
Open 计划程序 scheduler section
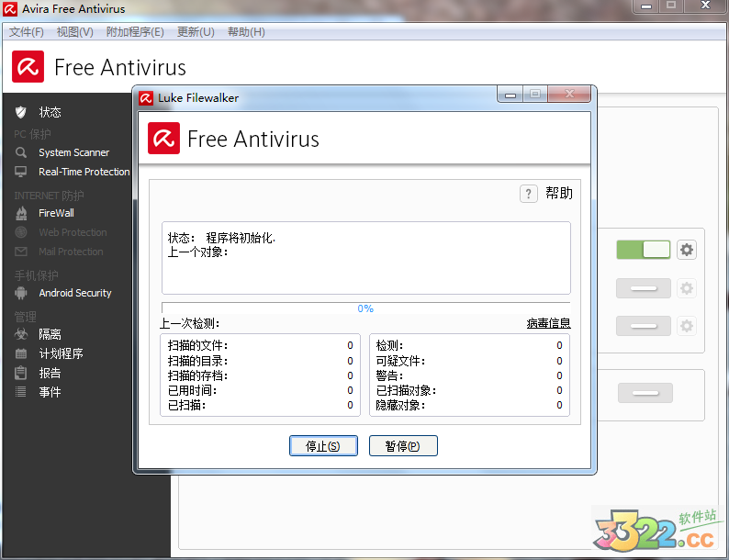(61, 353)
